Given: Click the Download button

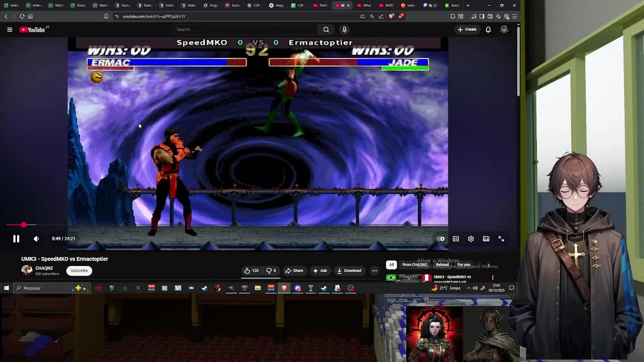Looking at the screenshot, I should point(349,270).
